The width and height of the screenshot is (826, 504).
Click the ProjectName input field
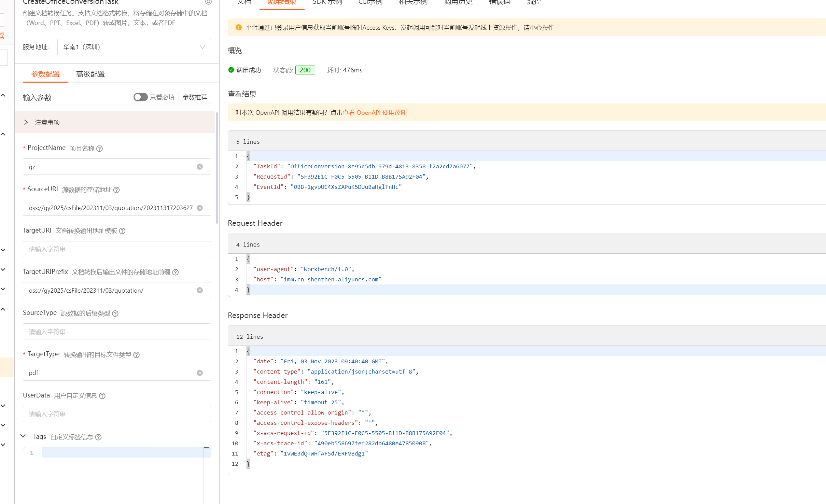click(x=117, y=167)
